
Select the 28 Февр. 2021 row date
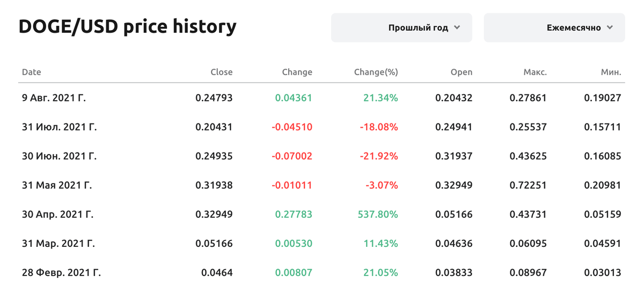pos(61,273)
